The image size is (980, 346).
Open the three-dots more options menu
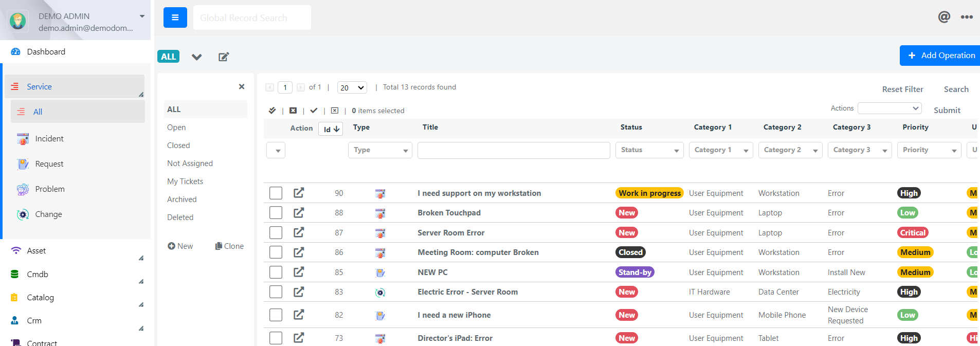pos(967,17)
